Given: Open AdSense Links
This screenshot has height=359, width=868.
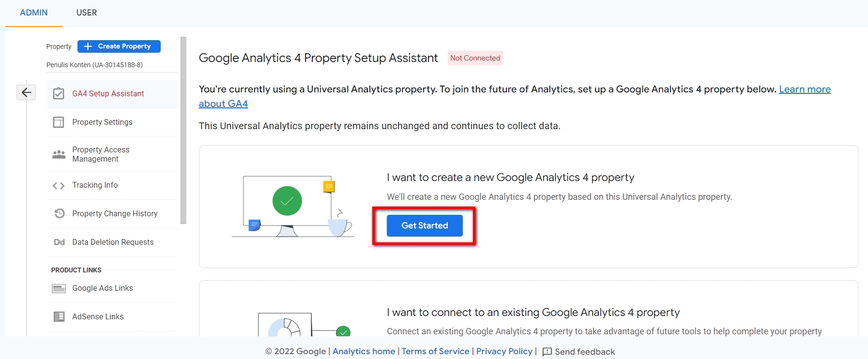Looking at the screenshot, I should pyautogui.click(x=112, y=317).
